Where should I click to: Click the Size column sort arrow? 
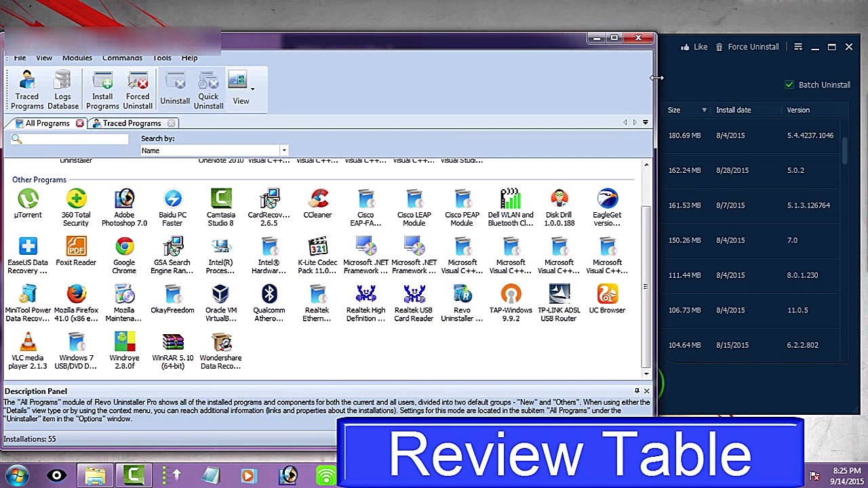tap(704, 110)
